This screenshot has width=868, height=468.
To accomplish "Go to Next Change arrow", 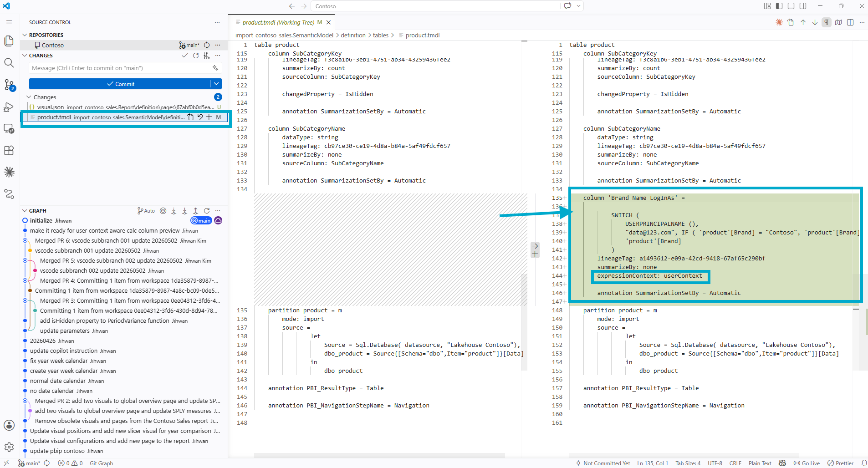I will coord(815,22).
